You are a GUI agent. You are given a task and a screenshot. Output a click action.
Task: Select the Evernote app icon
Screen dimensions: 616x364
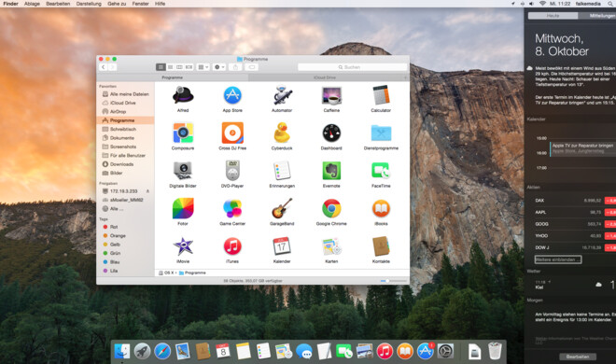click(331, 171)
